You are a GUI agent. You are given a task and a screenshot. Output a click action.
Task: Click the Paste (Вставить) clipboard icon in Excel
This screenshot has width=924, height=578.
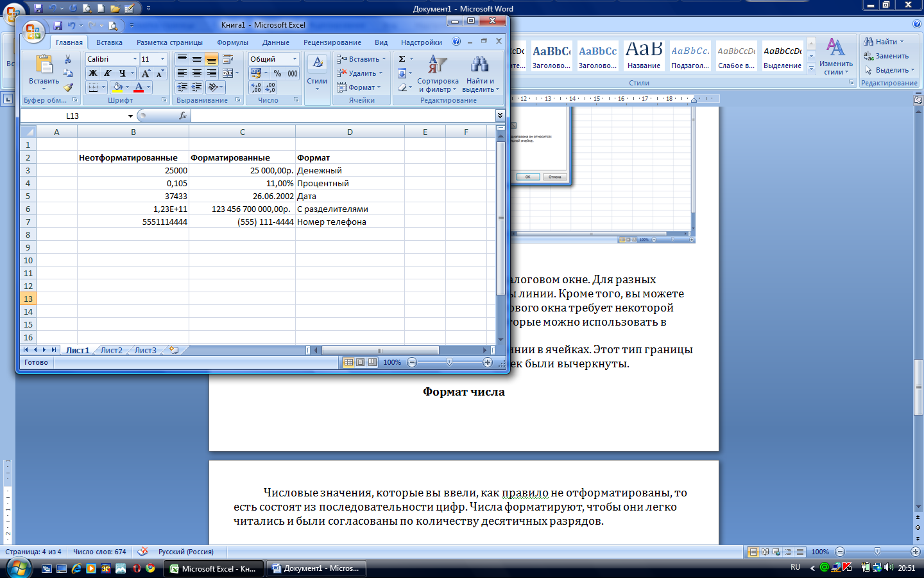[44, 65]
